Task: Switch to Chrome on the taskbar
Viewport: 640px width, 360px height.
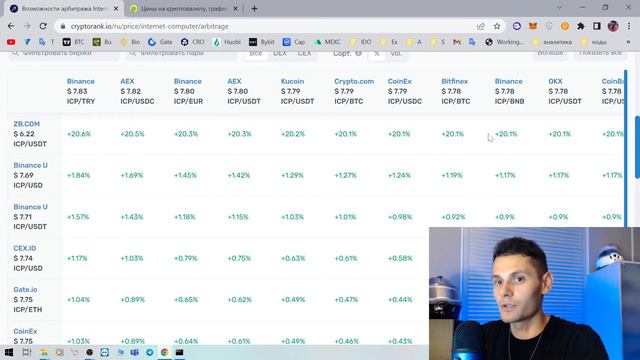Action: click(164, 352)
